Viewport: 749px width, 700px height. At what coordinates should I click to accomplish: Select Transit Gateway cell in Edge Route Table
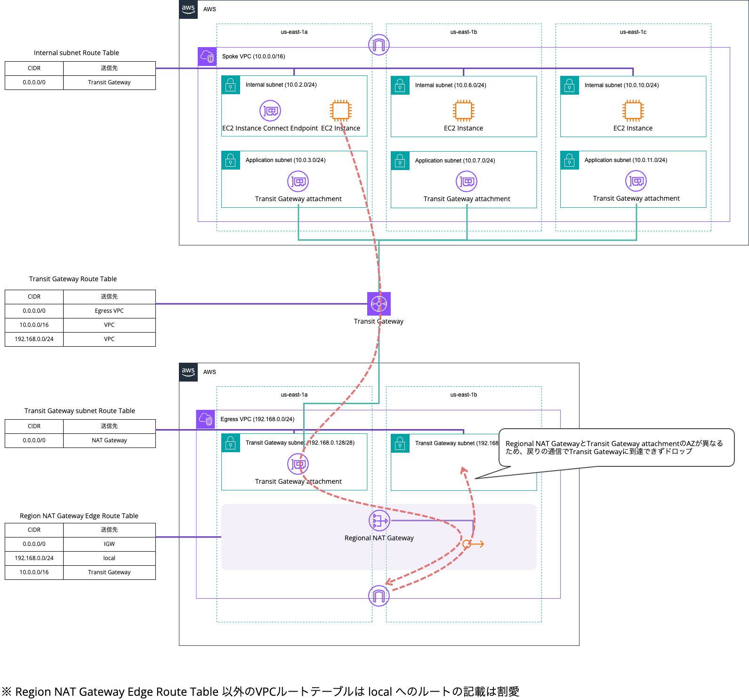[x=109, y=572]
